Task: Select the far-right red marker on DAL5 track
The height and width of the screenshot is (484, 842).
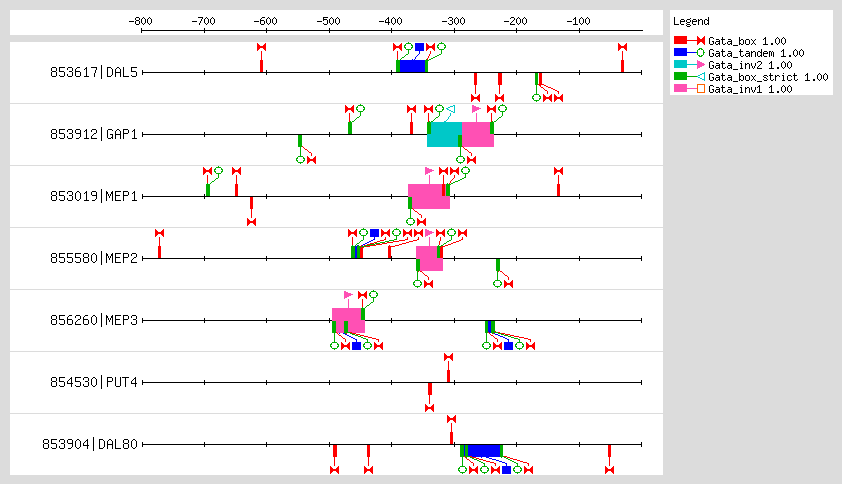Action: (x=622, y=60)
